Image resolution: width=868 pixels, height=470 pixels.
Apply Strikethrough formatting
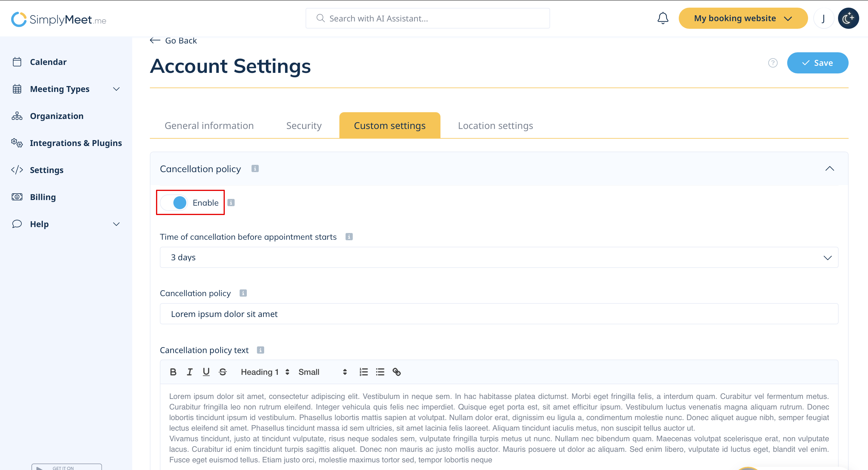222,372
